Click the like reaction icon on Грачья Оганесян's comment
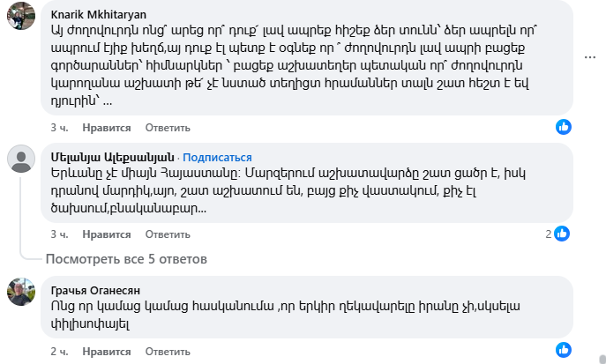The height and width of the screenshot is (364, 606). pyautogui.click(x=563, y=351)
